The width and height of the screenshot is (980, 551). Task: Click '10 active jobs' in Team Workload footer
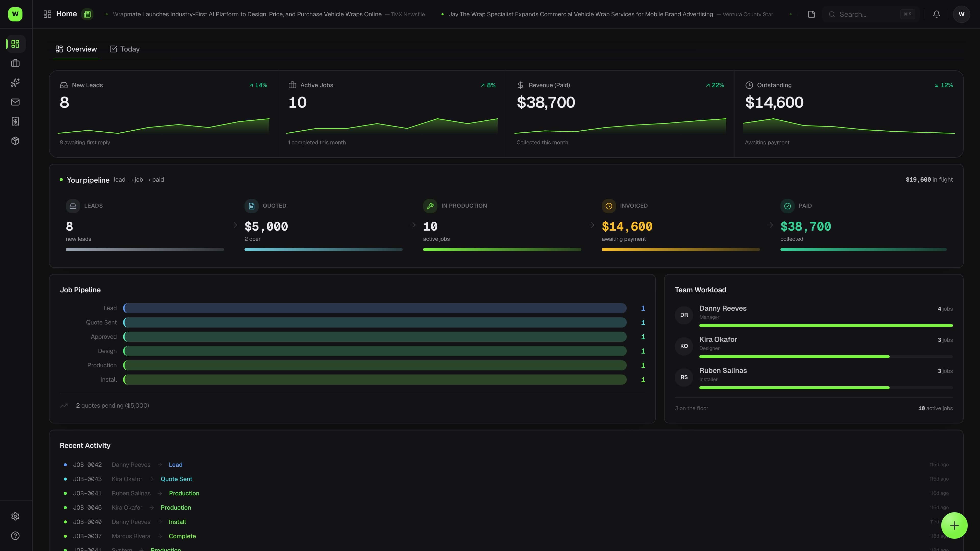tap(936, 408)
